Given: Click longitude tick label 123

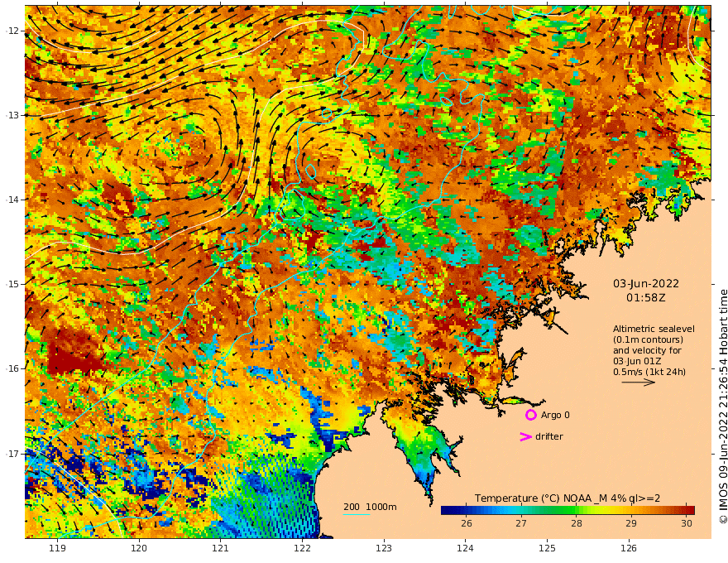Looking at the screenshot, I should tap(384, 548).
